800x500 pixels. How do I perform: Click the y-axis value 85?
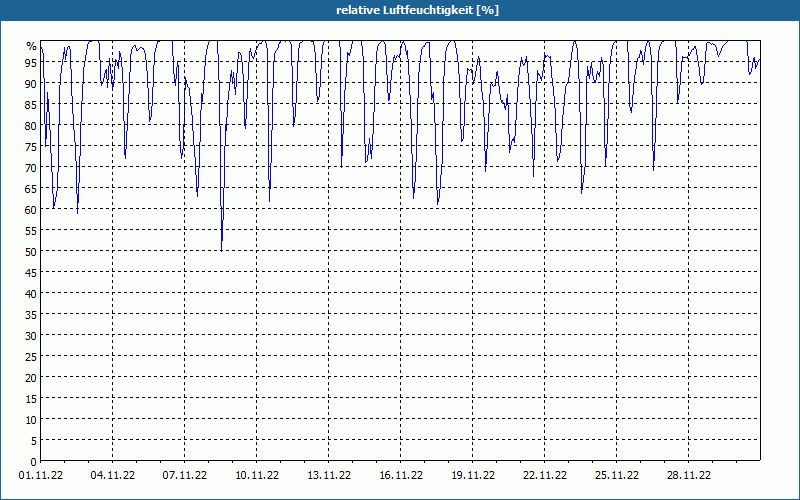click(31, 105)
